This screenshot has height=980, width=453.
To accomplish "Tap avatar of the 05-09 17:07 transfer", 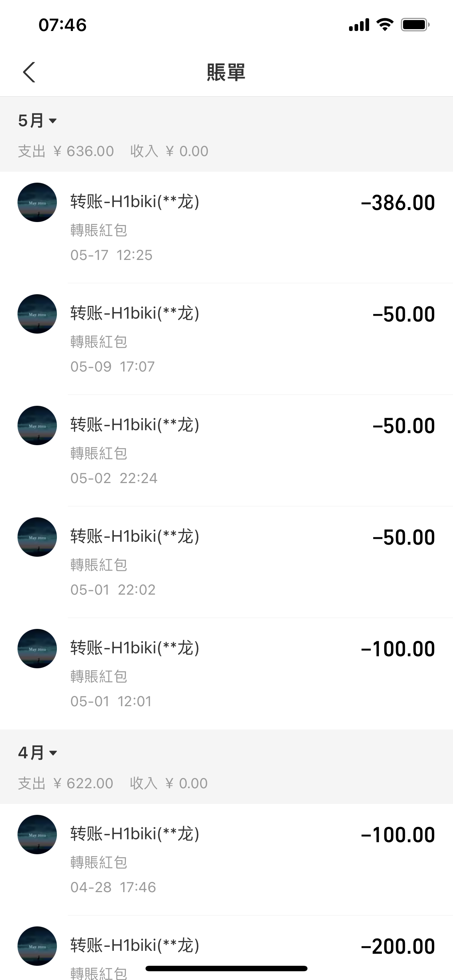I will [x=37, y=314].
